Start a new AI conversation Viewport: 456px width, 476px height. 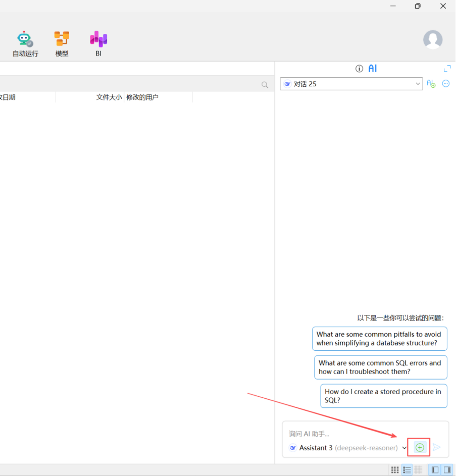[x=431, y=84]
